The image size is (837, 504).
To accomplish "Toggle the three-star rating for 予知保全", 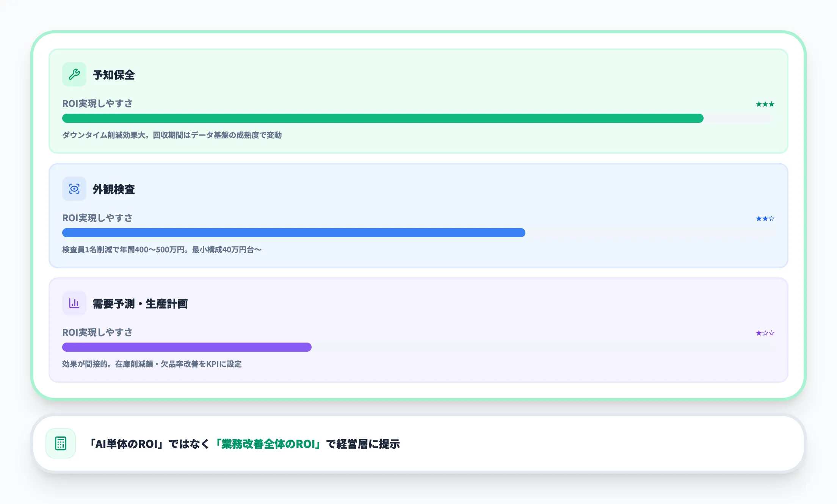I will coord(765,104).
